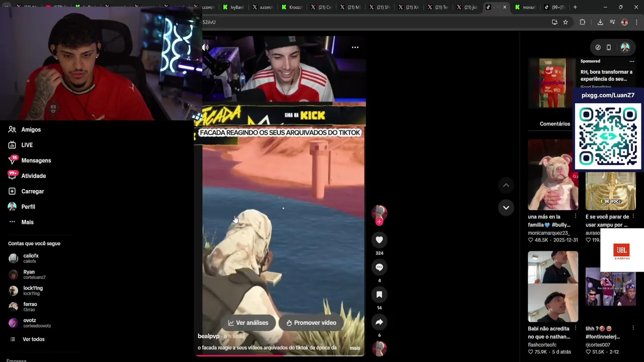Go to next video down arrow
The height and width of the screenshot is (362, 644).
pos(506,207)
